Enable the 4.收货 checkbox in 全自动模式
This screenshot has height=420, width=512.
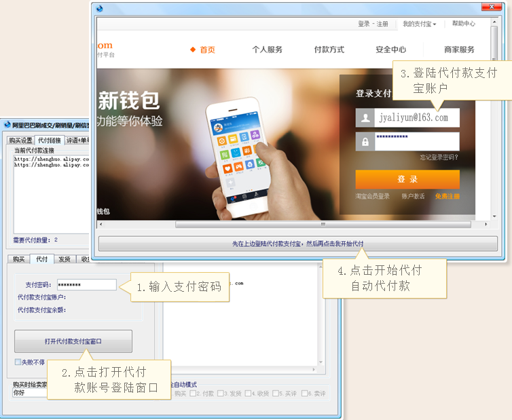click(x=248, y=394)
